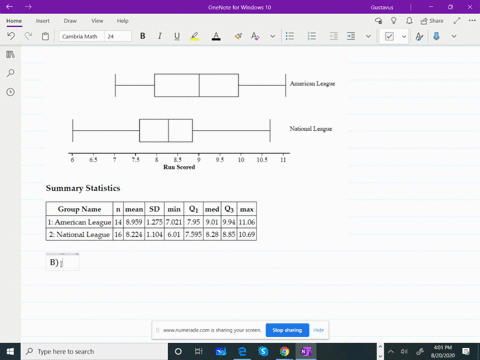Screen dimensions: 480x360
Task: Expand the tags dropdown next to checkbox
Action: [x=404, y=36]
